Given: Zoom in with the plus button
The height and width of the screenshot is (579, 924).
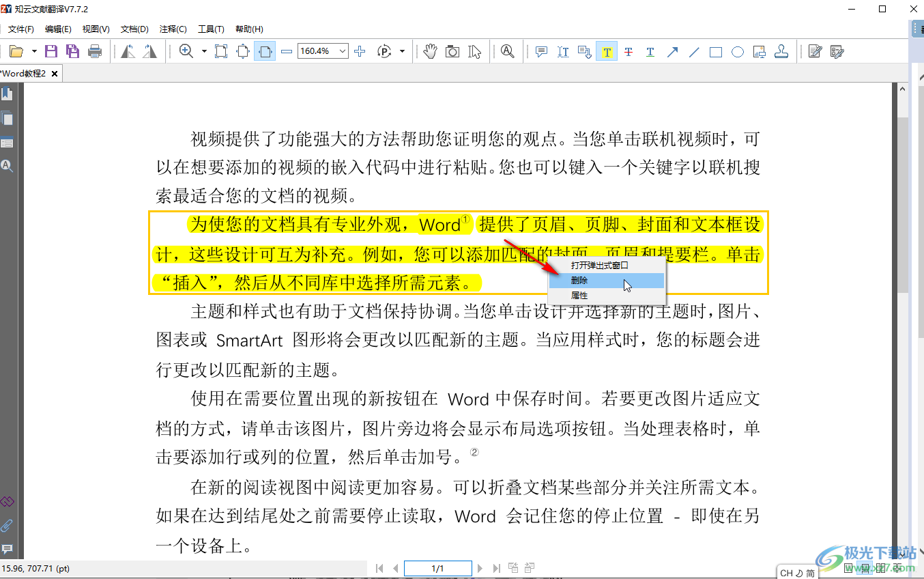Looking at the screenshot, I should [360, 51].
